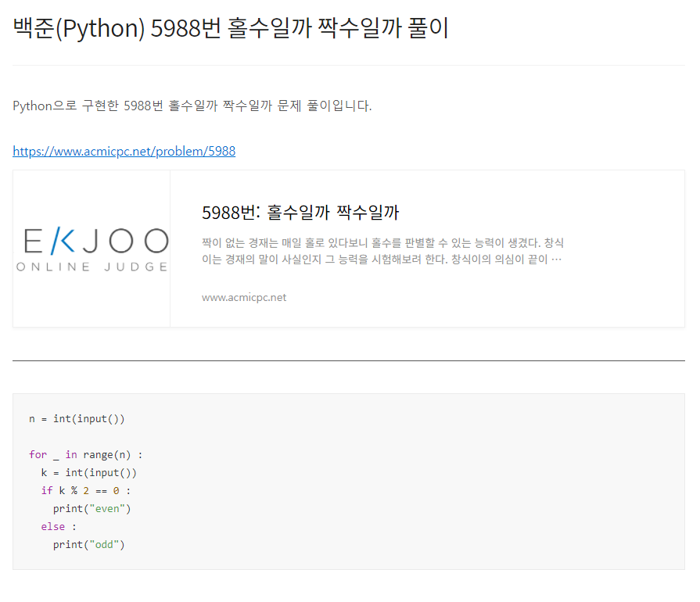
Task: Open the acmicpc.net/problem/5988 hyperlink
Action: pos(124,151)
